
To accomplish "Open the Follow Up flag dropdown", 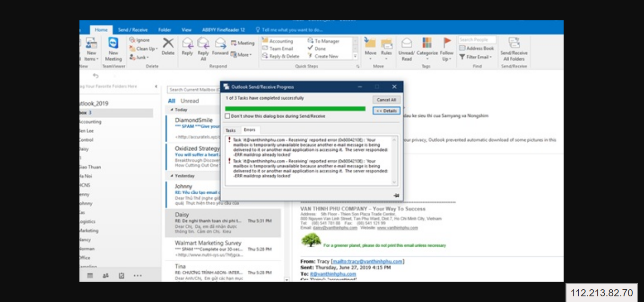I will pos(447,49).
